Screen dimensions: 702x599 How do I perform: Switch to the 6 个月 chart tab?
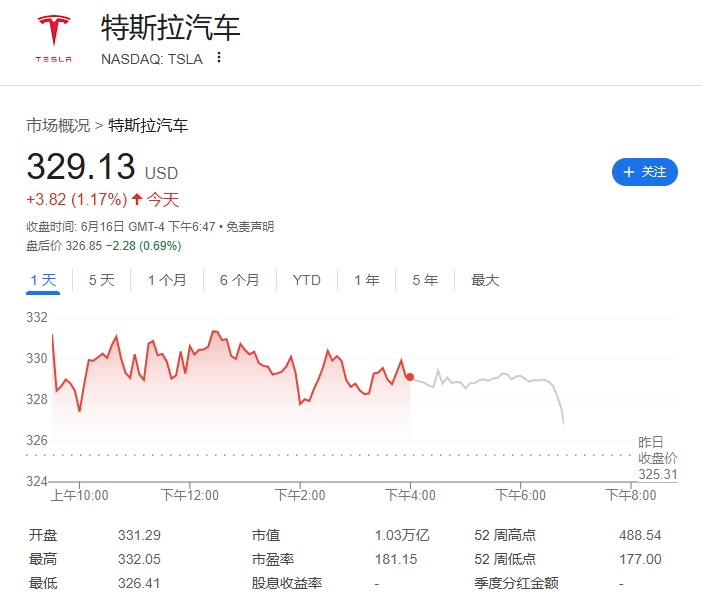240,280
